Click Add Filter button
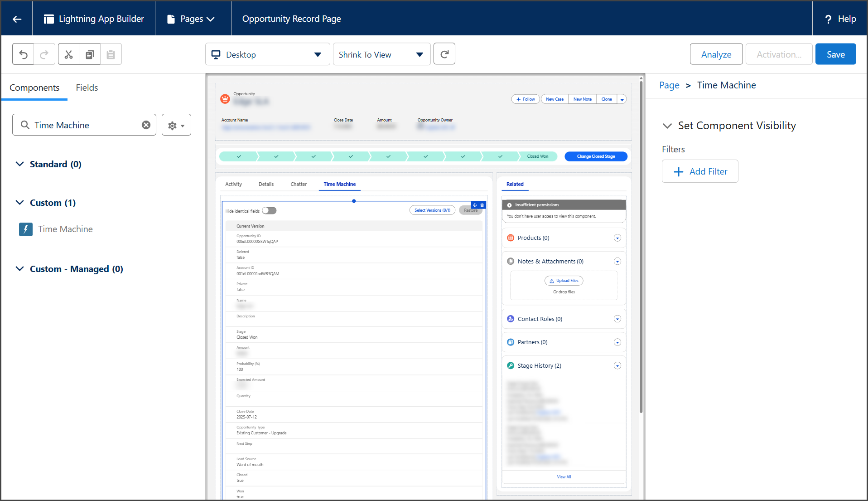 [700, 172]
